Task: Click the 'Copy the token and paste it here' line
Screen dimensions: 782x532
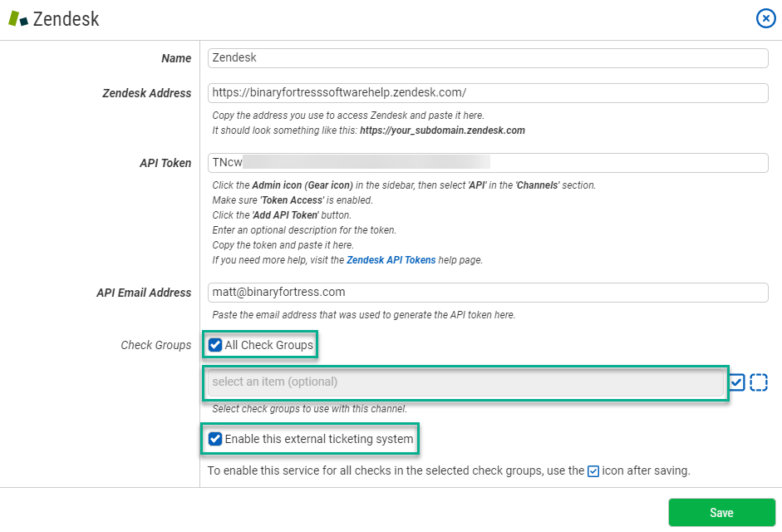Action: (x=283, y=245)
